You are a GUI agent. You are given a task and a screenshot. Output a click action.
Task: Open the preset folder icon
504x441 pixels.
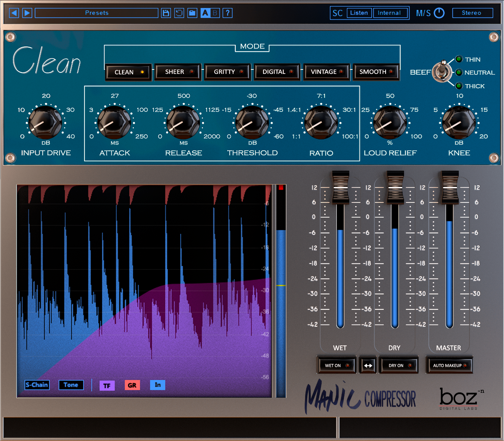[192, 13]
